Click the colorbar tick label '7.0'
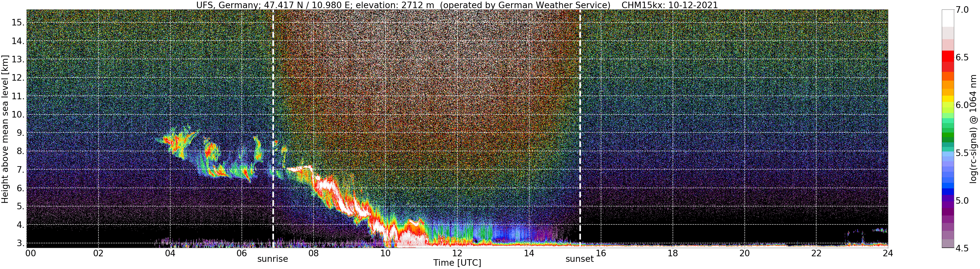The height and width of the screenshot is (269, 980). [962, 10]
